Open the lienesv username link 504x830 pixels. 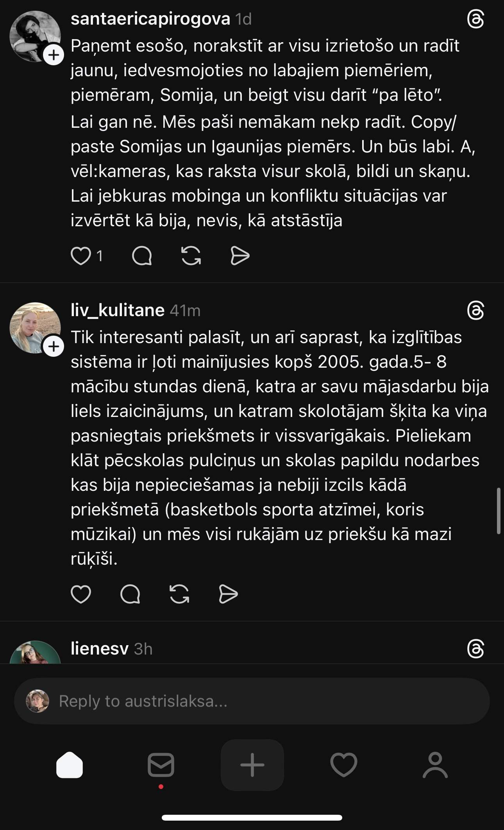[x=100, y=649]
